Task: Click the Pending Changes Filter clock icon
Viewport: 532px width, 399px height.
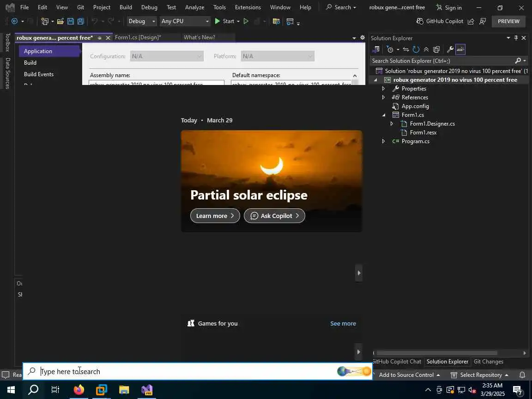Action: pyautogui.click(x=390, y=49)
